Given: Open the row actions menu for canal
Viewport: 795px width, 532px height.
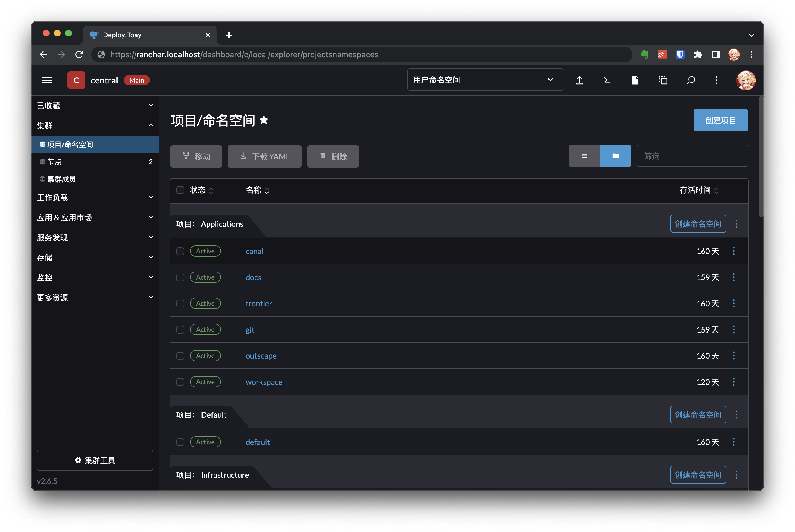Looking at the screenshot, I should [x=733, y=251].
